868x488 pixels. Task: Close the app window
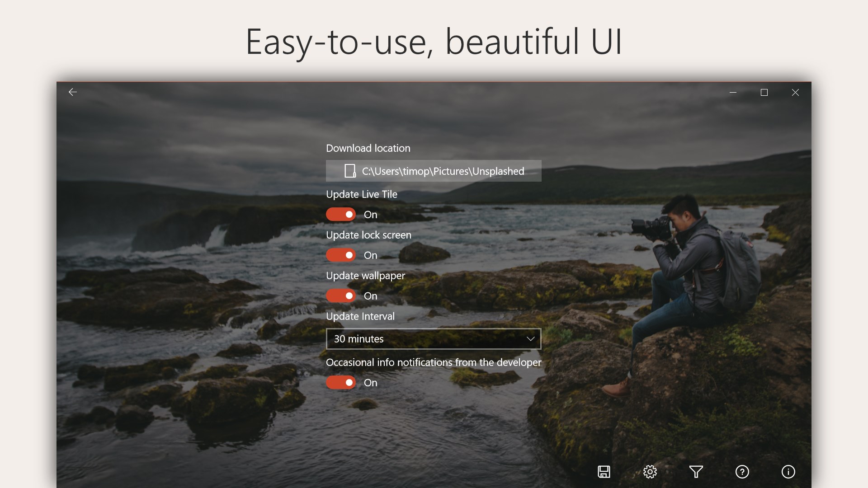[x=795, y=92]
